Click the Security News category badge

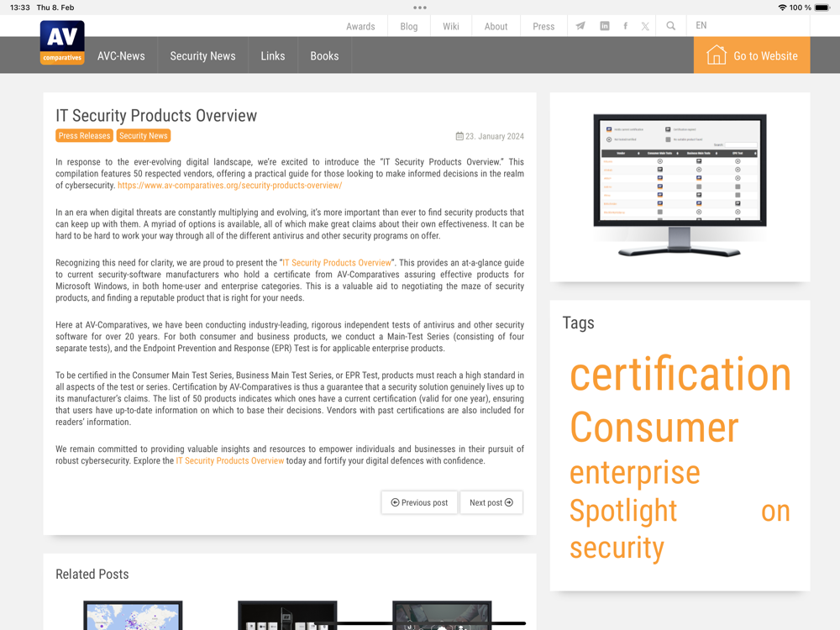click(x=143, y=135)
